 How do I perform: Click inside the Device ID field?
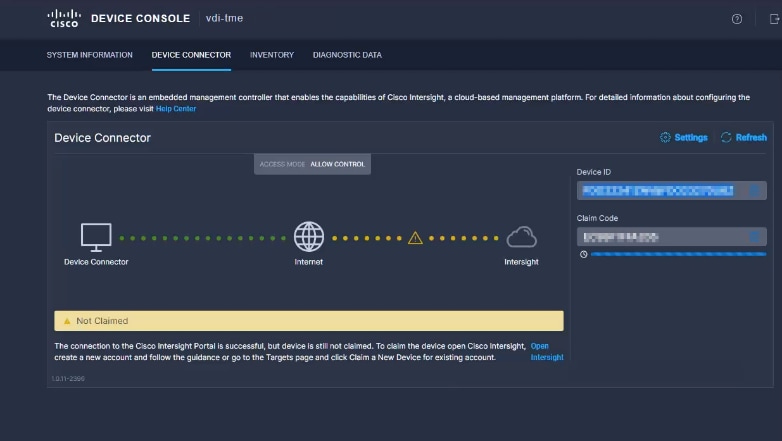(x=671, y=191)
